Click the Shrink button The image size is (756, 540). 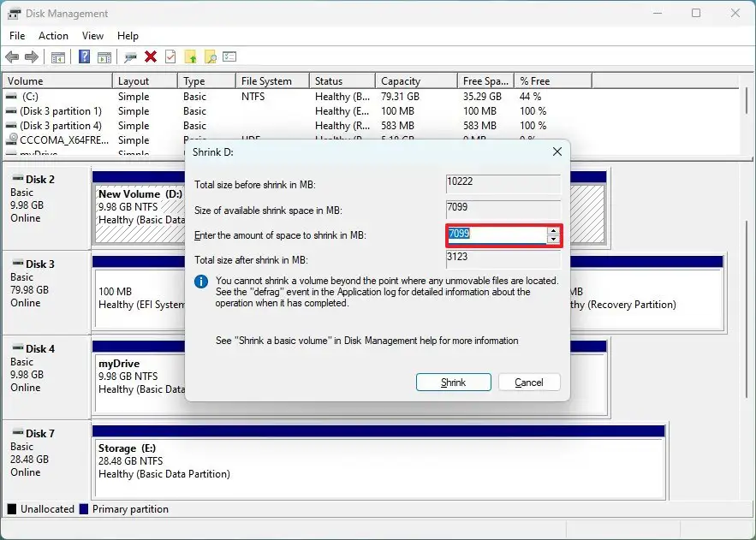[x=453, y=382]
